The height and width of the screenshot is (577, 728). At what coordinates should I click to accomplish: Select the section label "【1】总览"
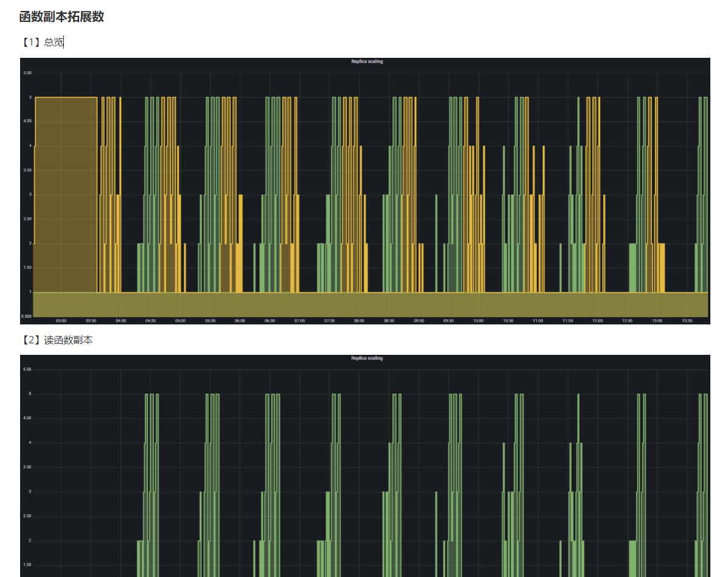point(41,42)
